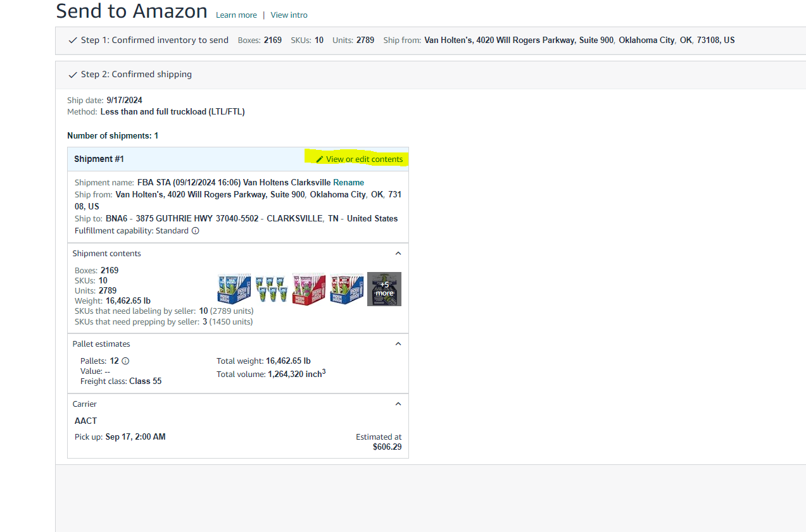Open the fourth red-and-blue box thumbnail
This screenshot has width=806, height=532.
[x=346, y=289]
